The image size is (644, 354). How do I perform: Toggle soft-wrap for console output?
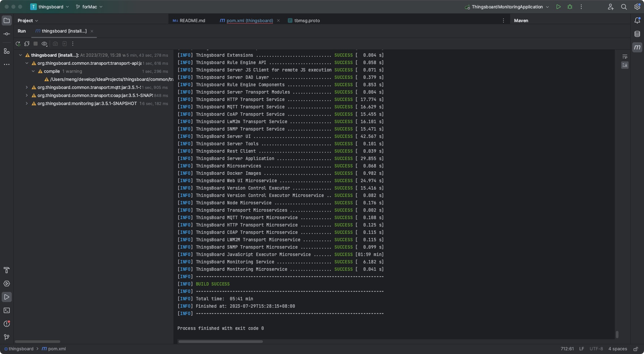pyautogui.click(x=625, y=56)
